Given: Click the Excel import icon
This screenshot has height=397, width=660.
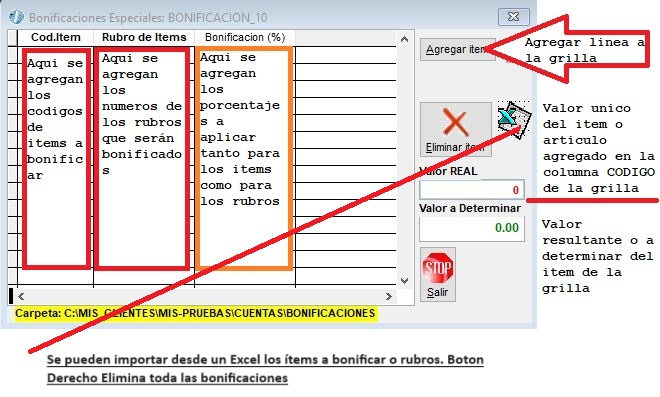Looking at the screenshot, I should [514, 120].
